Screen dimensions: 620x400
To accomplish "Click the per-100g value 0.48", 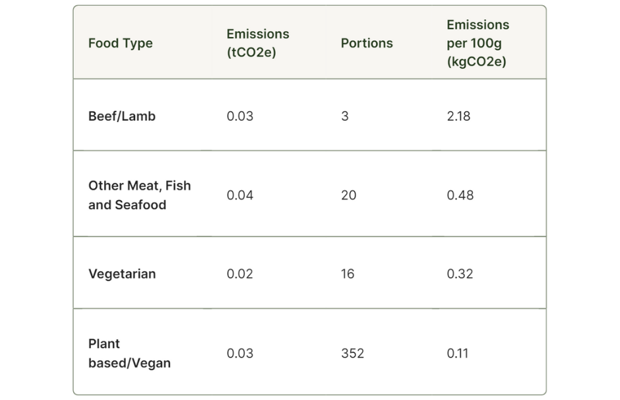I will click(x=460, y=195).
